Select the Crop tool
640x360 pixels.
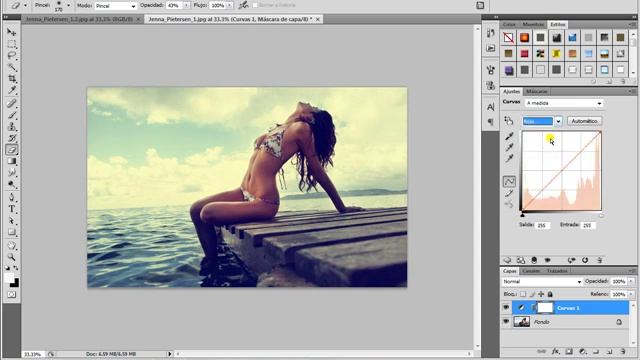coord(12,78)
